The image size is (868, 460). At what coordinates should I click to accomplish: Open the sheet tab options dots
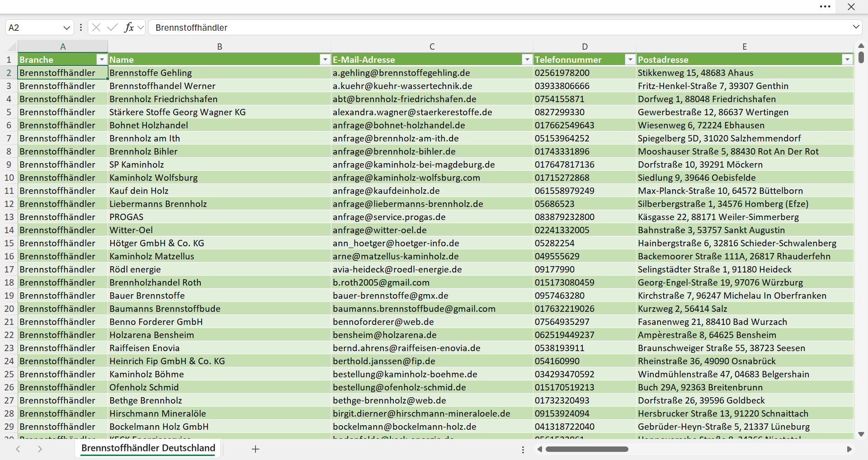coord(523,450)
